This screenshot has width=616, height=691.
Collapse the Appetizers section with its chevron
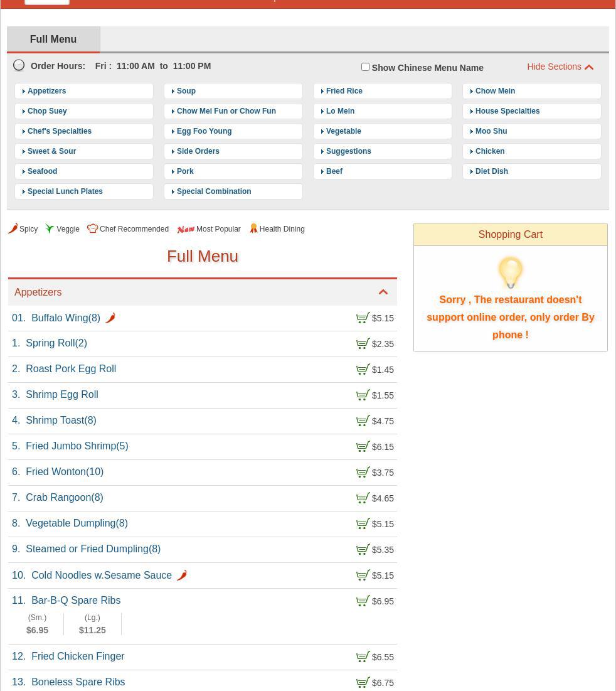coord(383,292)
